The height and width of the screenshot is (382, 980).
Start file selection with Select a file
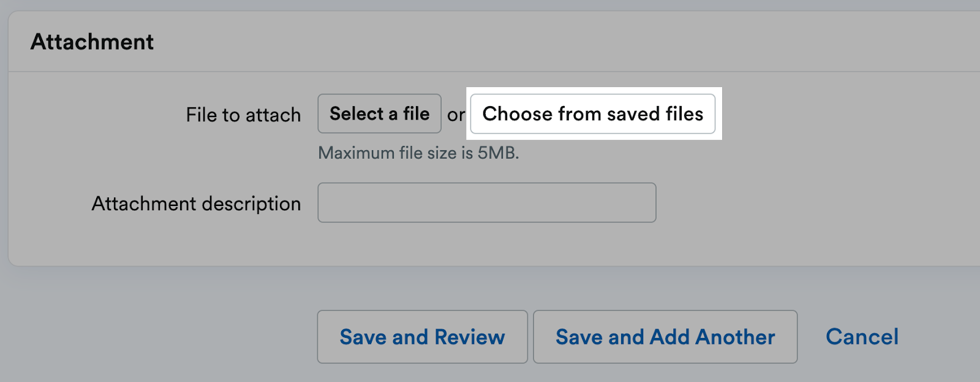tap(379, 113)
